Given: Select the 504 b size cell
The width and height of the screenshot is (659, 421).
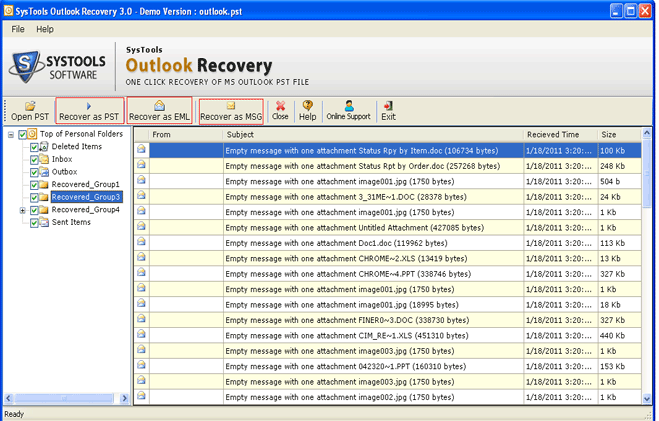Looking at the screenshot, I should 619,182.
